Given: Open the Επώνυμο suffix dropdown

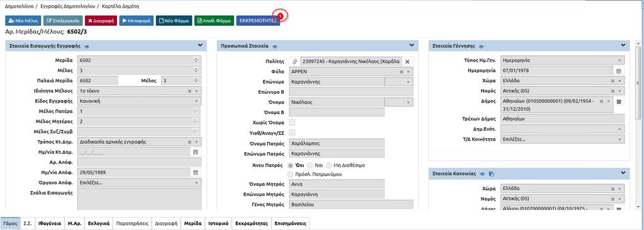Looking at the screenshot, I should point(398,82).
